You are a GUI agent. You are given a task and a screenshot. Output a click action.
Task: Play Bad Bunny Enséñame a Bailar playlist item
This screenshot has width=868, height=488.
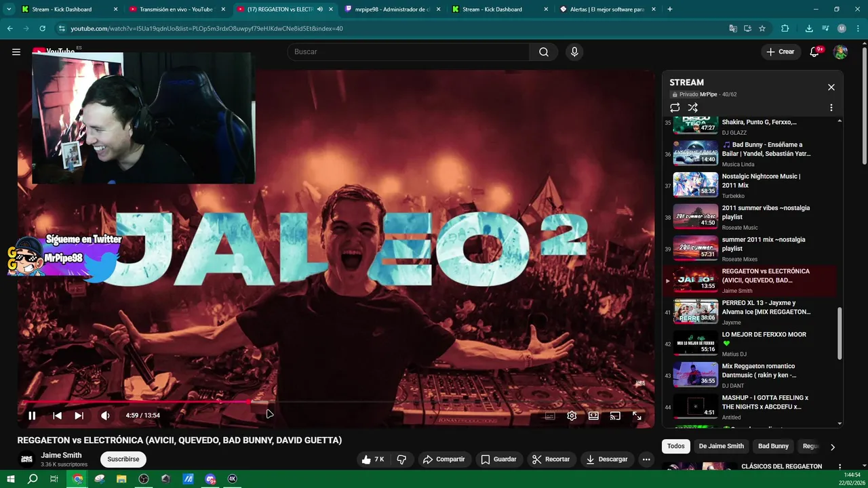tap(749, 153)
